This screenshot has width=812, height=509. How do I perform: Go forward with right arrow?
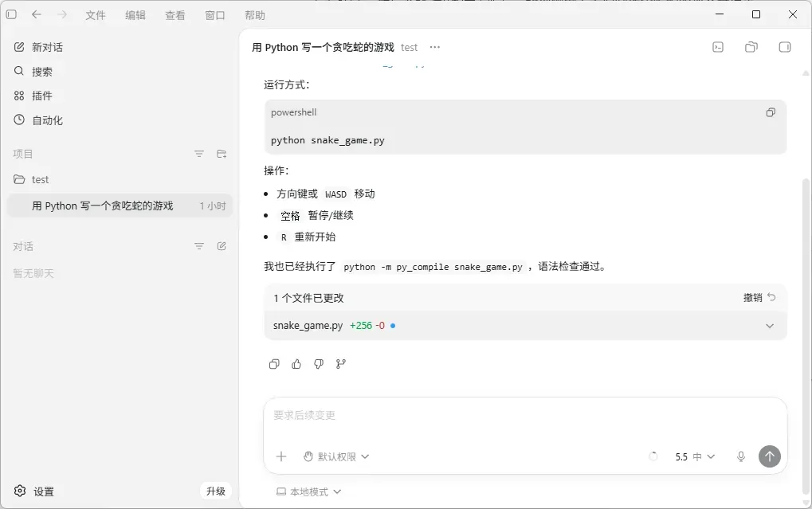point(62,14)
